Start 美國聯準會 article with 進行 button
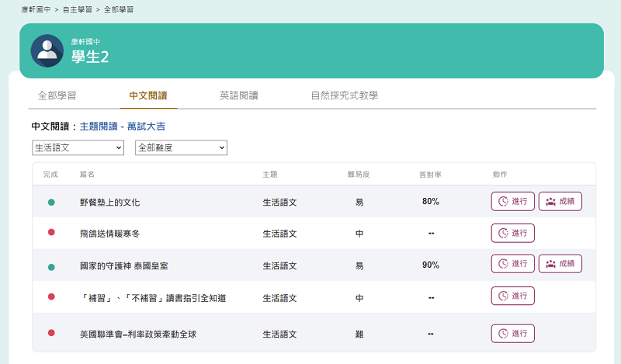 pyautogui.click(x=512, y=334)
